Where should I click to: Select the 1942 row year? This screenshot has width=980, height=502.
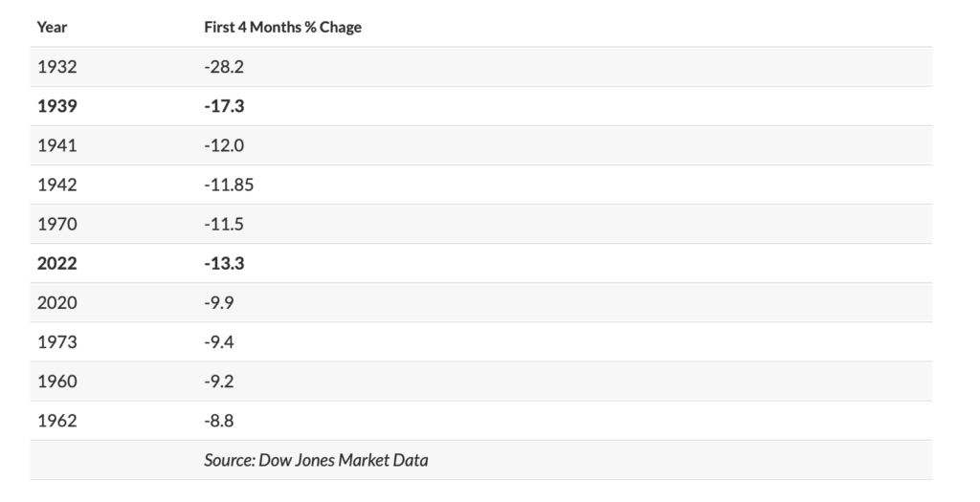click(56, 185)
